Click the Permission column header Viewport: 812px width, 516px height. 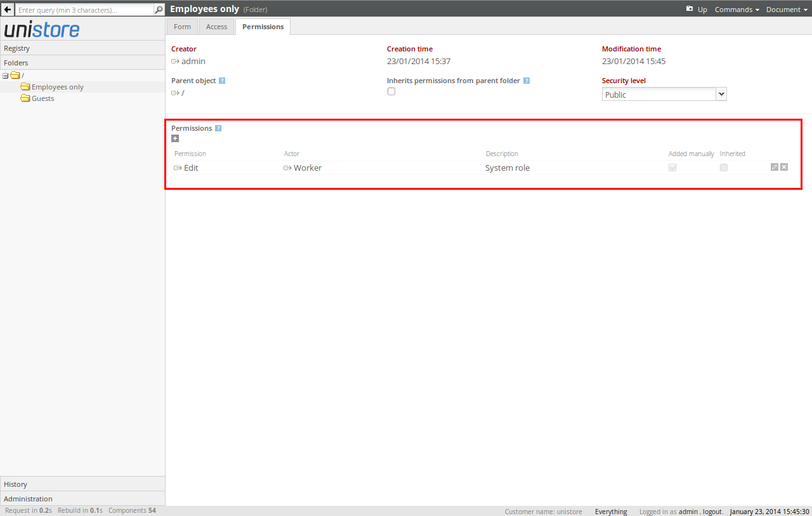click(x=190, y=154)
